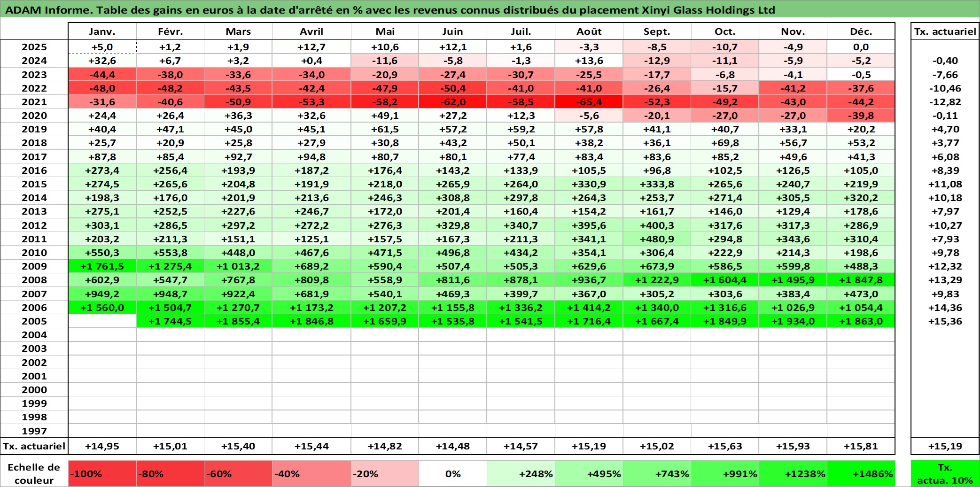The image size is (980, 487).
Task: Click the -100% red color swatch
Action: (102, 473)
